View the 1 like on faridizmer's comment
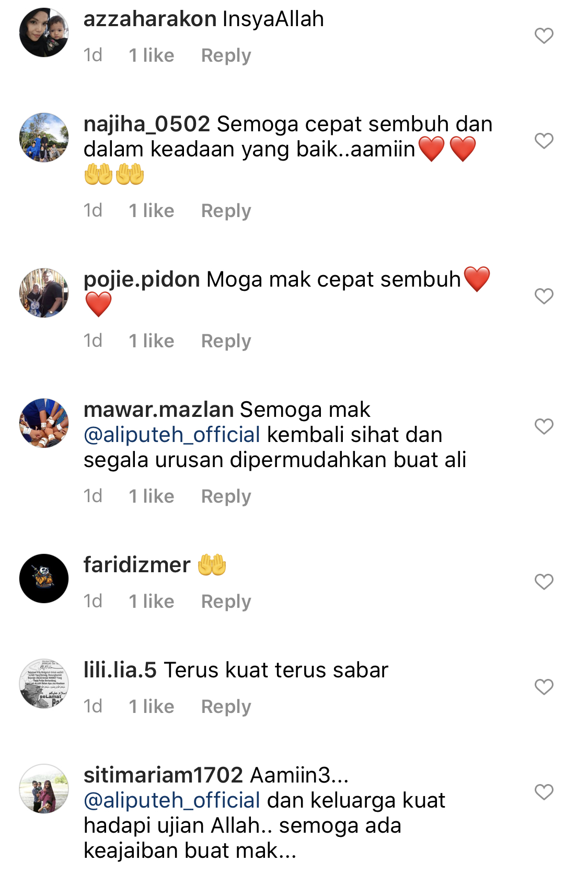The height and width of the screenshot is (873, 588). click(x=152, y=602)
